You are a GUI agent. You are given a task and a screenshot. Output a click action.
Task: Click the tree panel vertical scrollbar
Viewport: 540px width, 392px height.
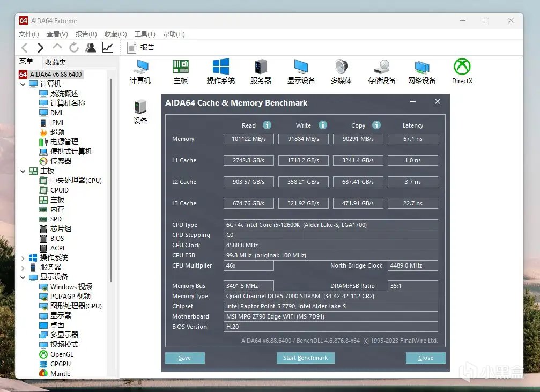click(x=111, y=180)
